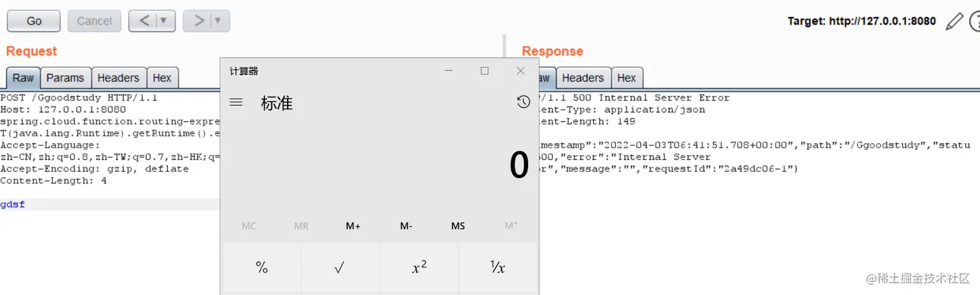This screenshot has width=980, height=295.
Task: Open the calculator history icon
Action: [x=524, y=102]
